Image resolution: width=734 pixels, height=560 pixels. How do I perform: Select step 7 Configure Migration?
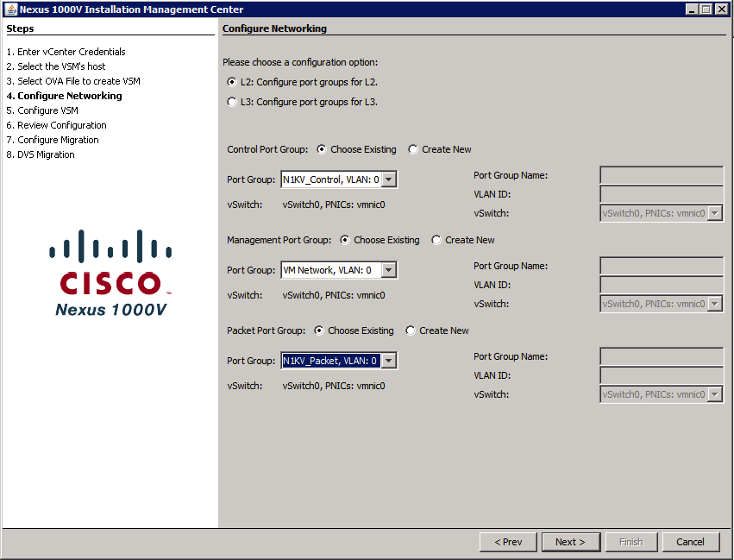point(53,140)
